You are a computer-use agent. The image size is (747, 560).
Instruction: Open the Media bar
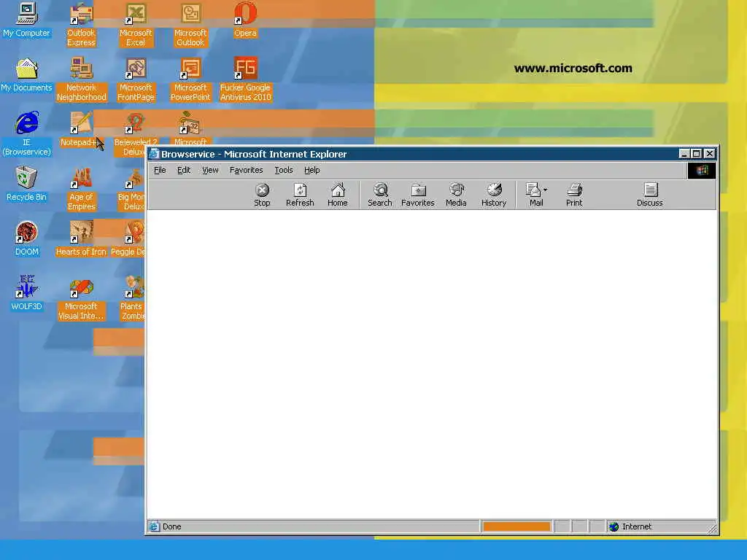[456, 195]
